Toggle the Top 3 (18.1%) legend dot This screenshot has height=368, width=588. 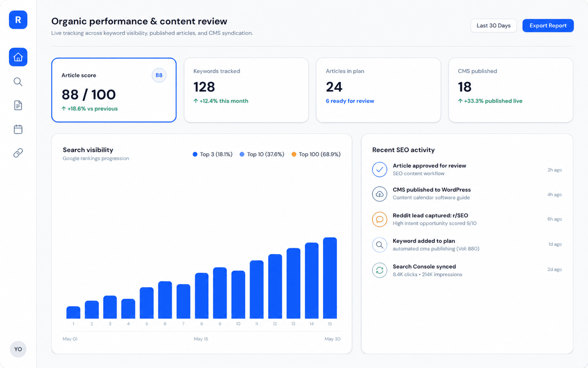click(195, 154)
